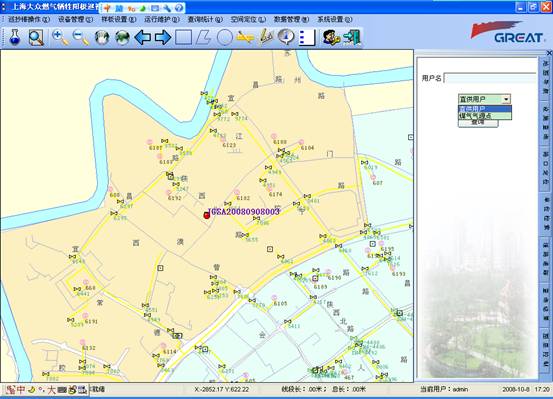
Task: Click the info speech bubble tool
Action: 286,37
